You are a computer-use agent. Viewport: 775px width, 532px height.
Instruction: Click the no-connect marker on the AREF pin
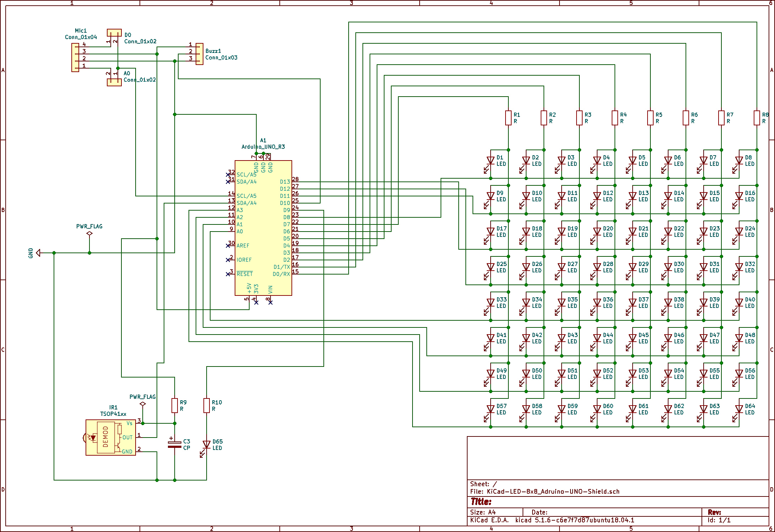(228, 246)
